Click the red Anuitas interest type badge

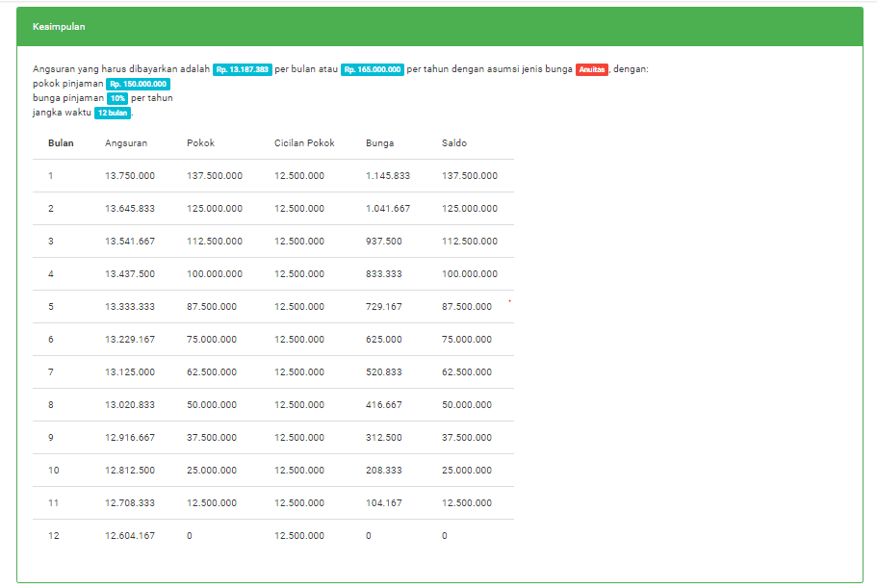[592, 69]
